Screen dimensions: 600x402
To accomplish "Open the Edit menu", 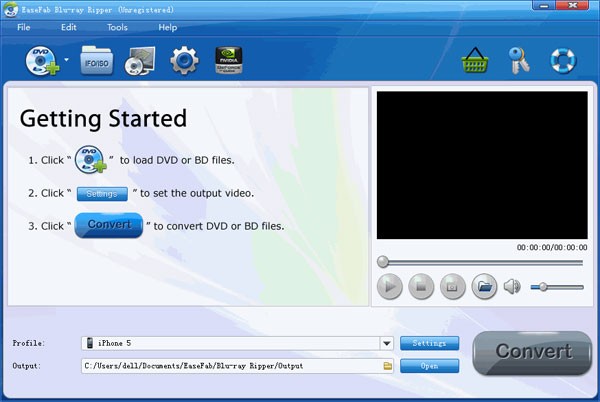I will pos(68,27).
